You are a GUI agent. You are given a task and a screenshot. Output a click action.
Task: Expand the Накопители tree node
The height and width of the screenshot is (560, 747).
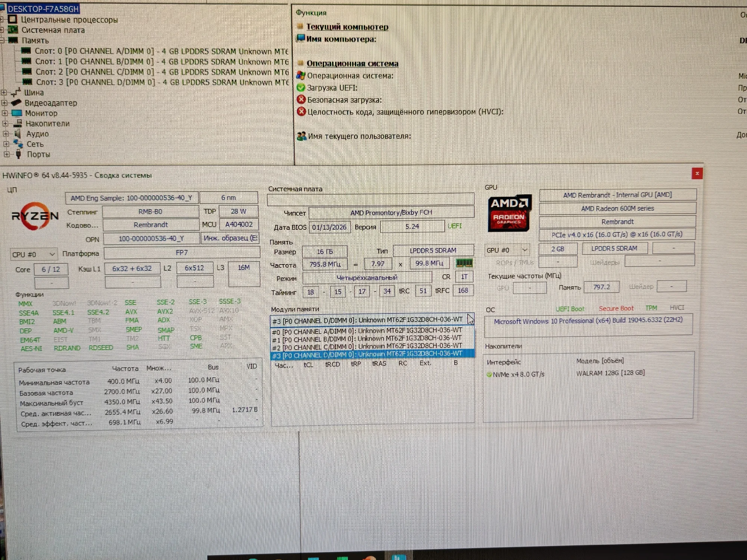[5, 123]
